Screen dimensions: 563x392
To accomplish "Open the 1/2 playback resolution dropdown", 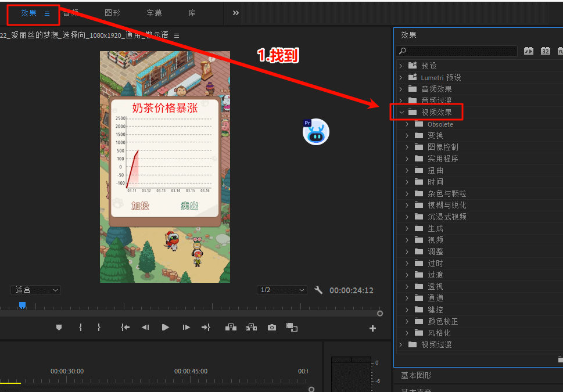I will 282,290.
